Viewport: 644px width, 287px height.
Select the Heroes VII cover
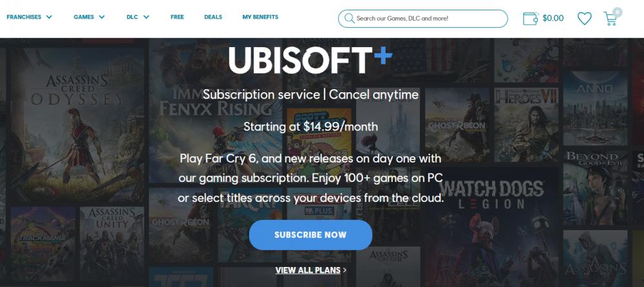[x=526, y=124]
